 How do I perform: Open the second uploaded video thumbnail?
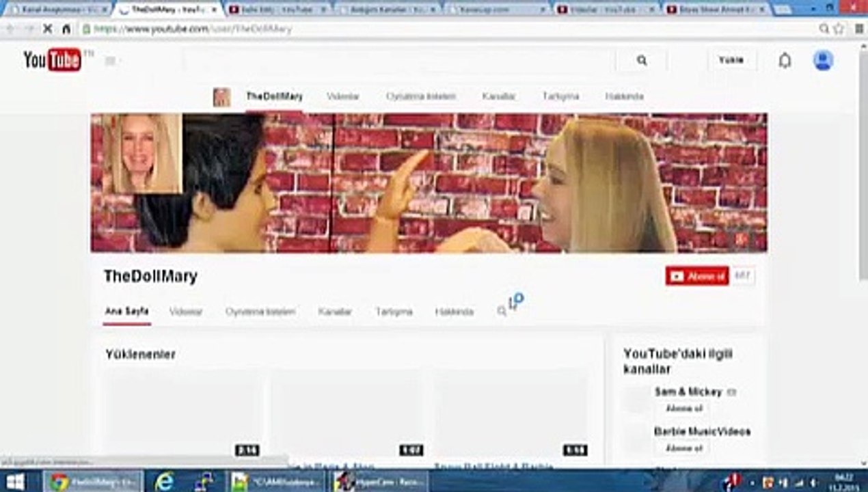(347, 413)
